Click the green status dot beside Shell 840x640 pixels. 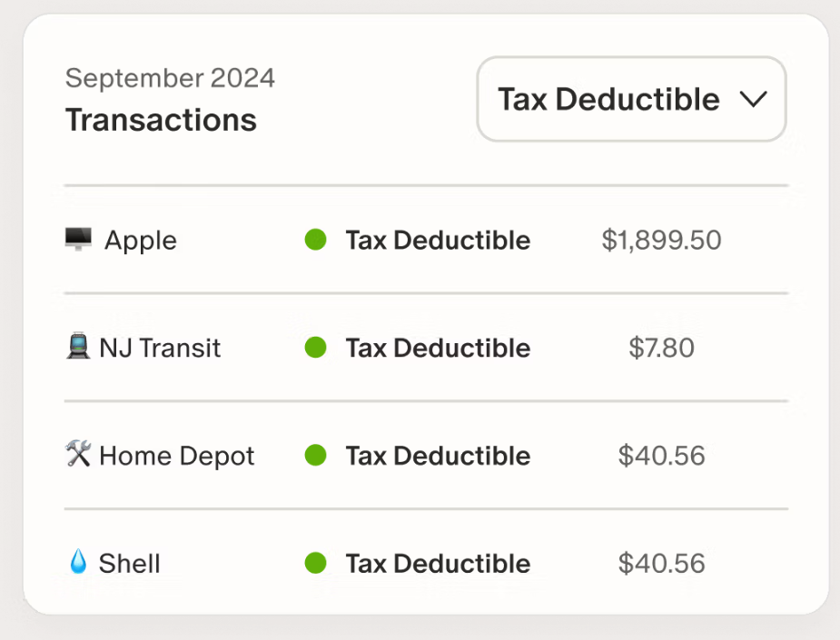click(x=315, y=564)
